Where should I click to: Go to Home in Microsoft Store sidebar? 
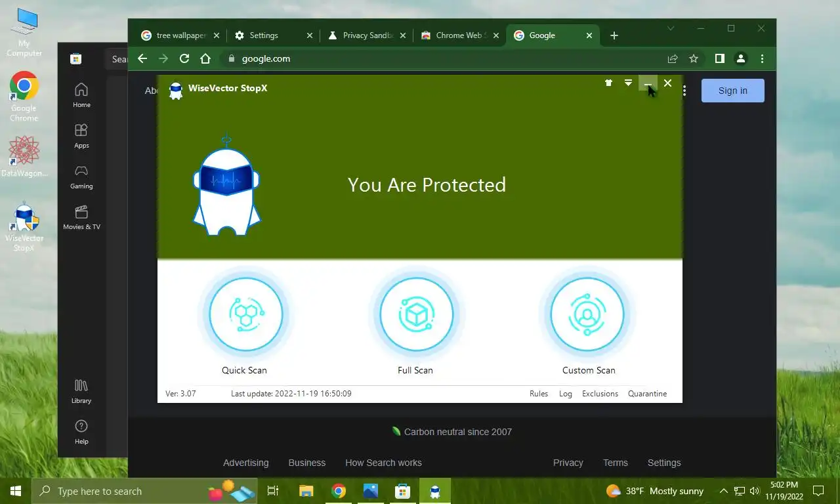(81, 96)
